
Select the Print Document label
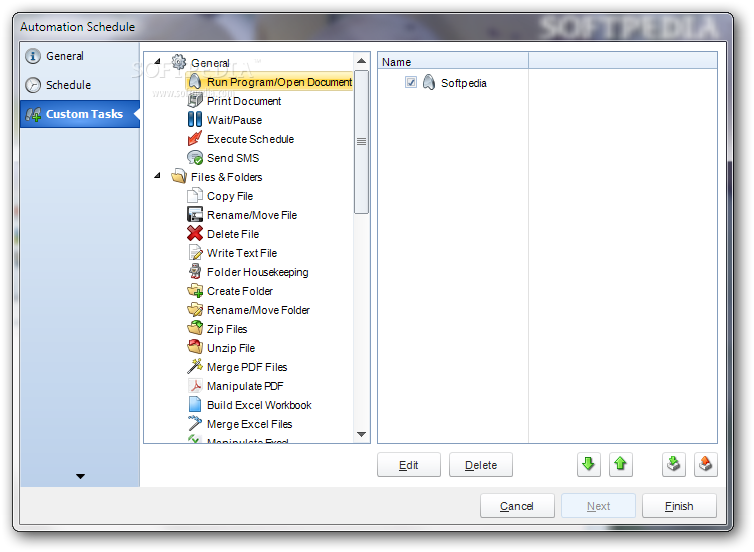(244, 101)
